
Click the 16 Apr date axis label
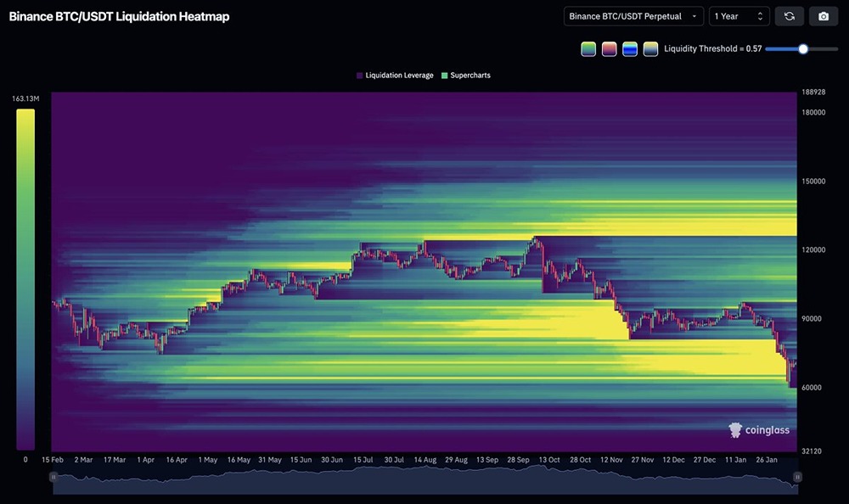pos(177,460)
